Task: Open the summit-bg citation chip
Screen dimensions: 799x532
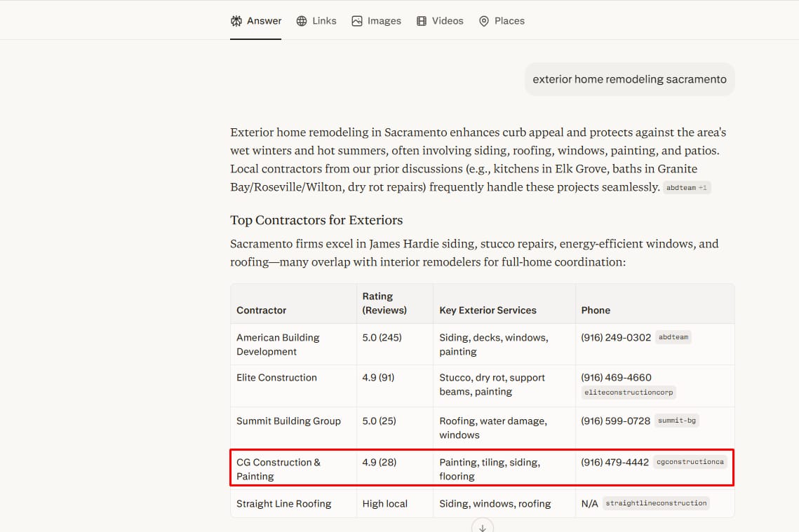Action: (677, 421)
